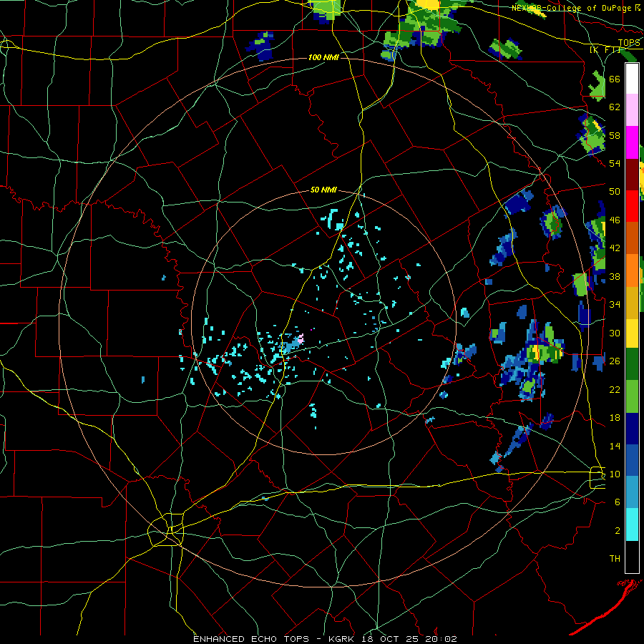Select the dark green legend swatch
Image resolution: width=644 pixels, height=644 pixels.
tap(632, 364)
